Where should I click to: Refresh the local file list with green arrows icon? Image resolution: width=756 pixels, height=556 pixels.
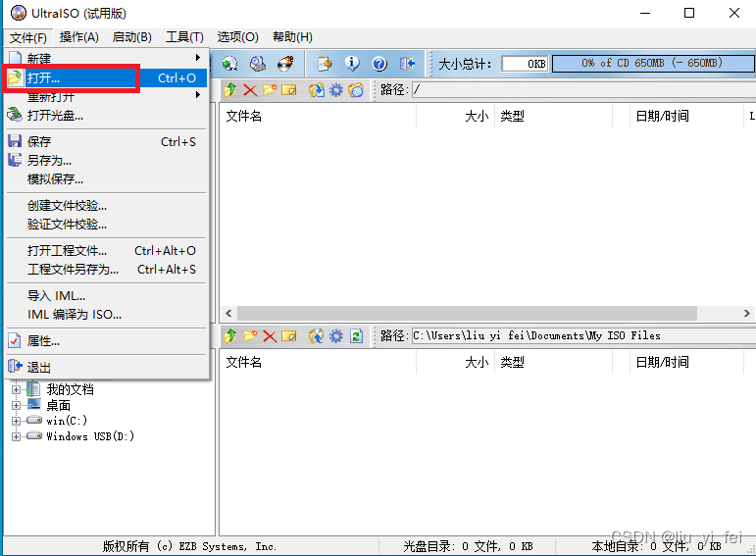tap(356, 335)
